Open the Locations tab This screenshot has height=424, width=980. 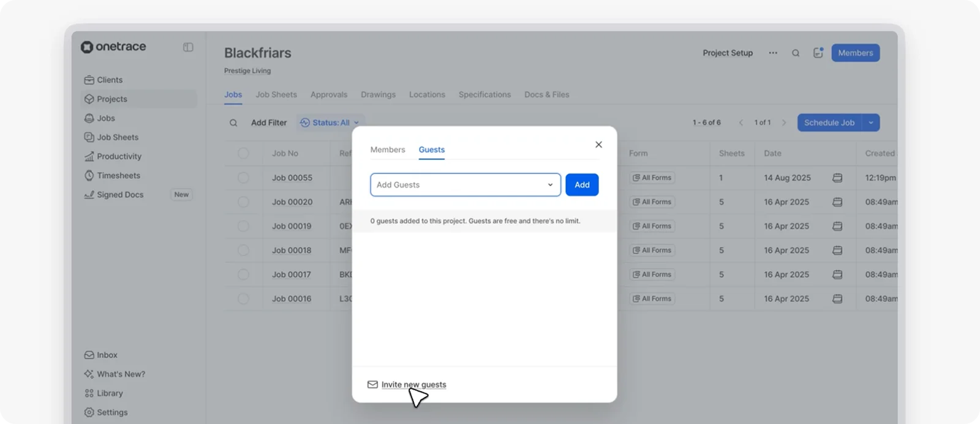[x=427, y=94]
